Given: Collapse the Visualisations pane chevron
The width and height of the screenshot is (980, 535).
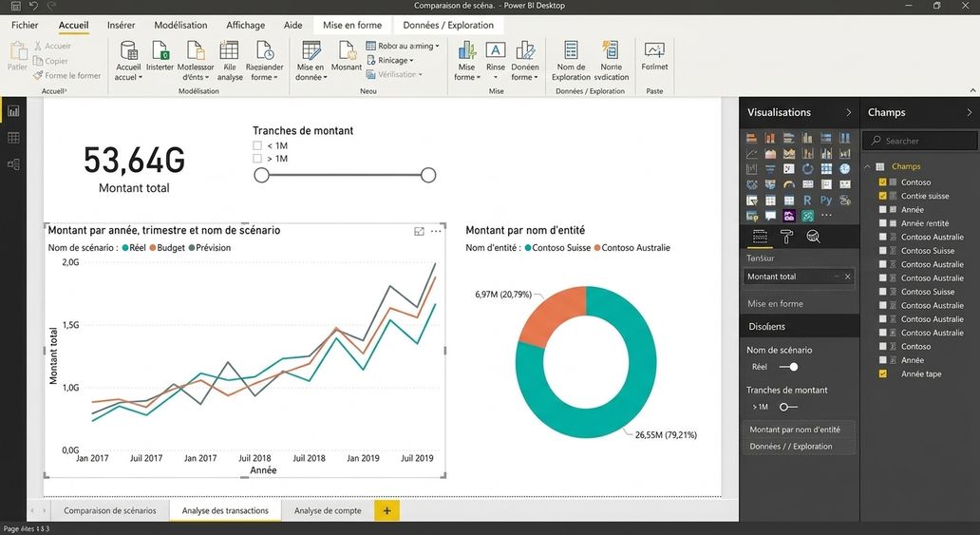Looking at the screenshot, I should pos(848,113).
